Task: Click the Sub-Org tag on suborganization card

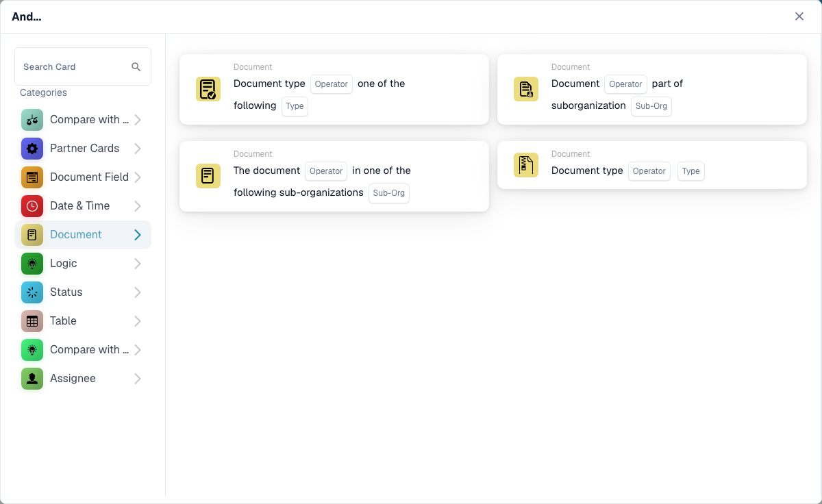Action: [x=651, y=106]
